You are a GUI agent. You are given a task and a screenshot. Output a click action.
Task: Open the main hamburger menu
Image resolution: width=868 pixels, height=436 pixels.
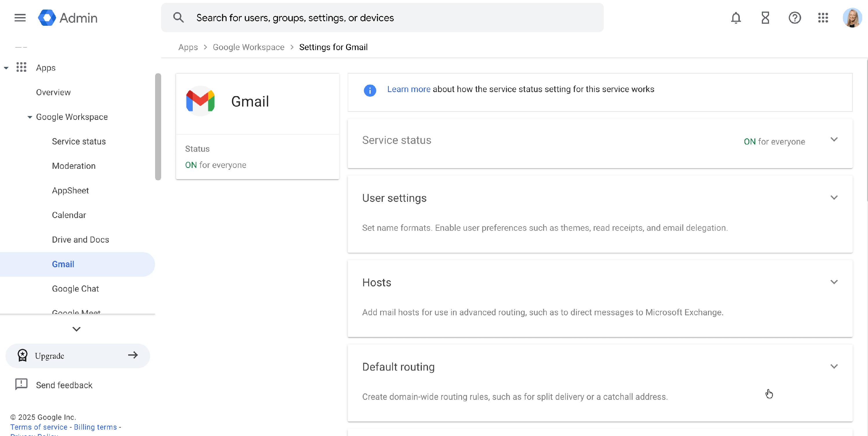20,18
